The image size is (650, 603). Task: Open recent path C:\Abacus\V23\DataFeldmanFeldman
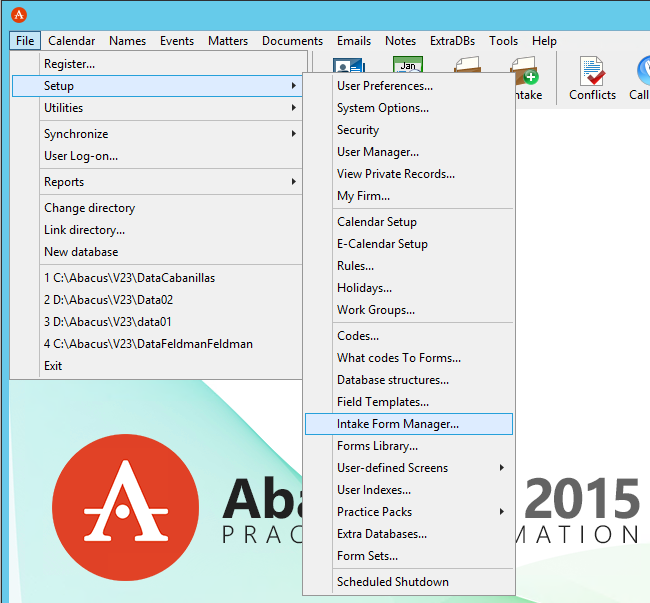coord(158,344)
